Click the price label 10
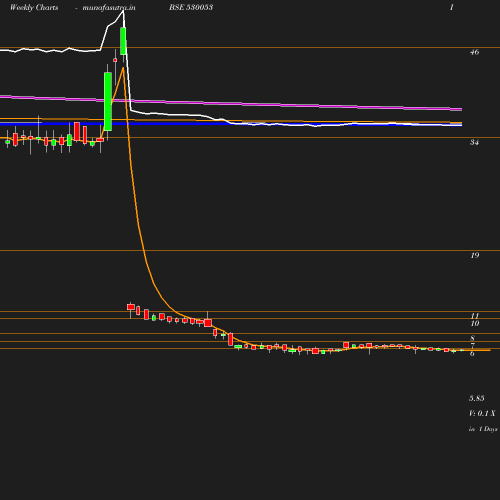 pos(475,323)
